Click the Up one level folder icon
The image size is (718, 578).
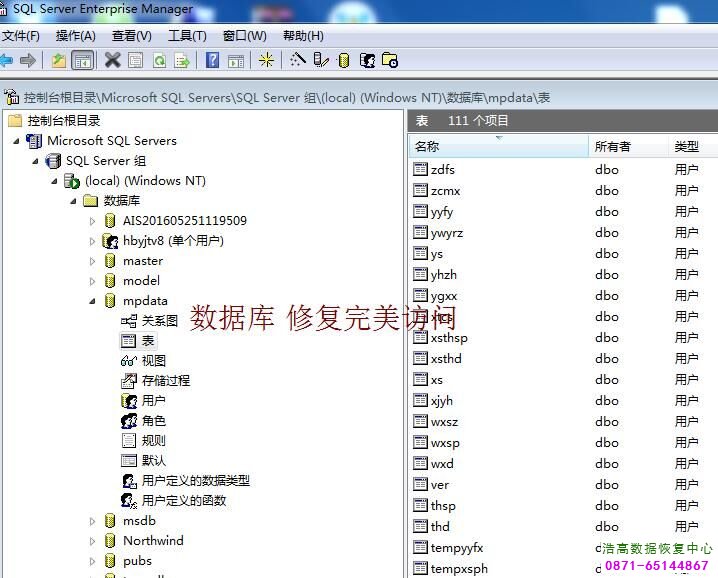point(59,61)
